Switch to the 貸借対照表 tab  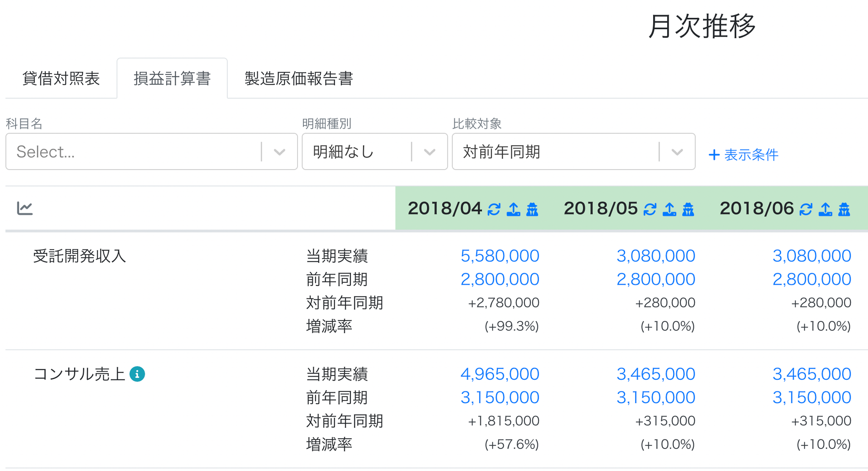(x=61, y=78)
